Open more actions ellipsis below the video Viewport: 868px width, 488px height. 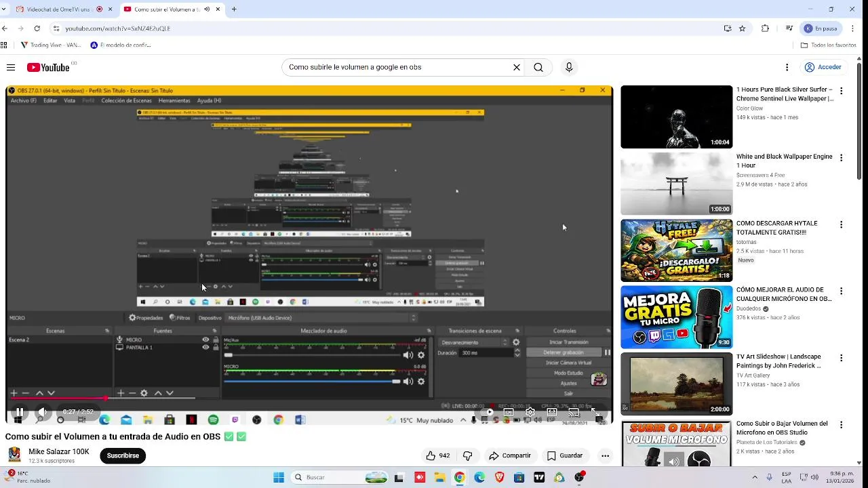point(605,455)
